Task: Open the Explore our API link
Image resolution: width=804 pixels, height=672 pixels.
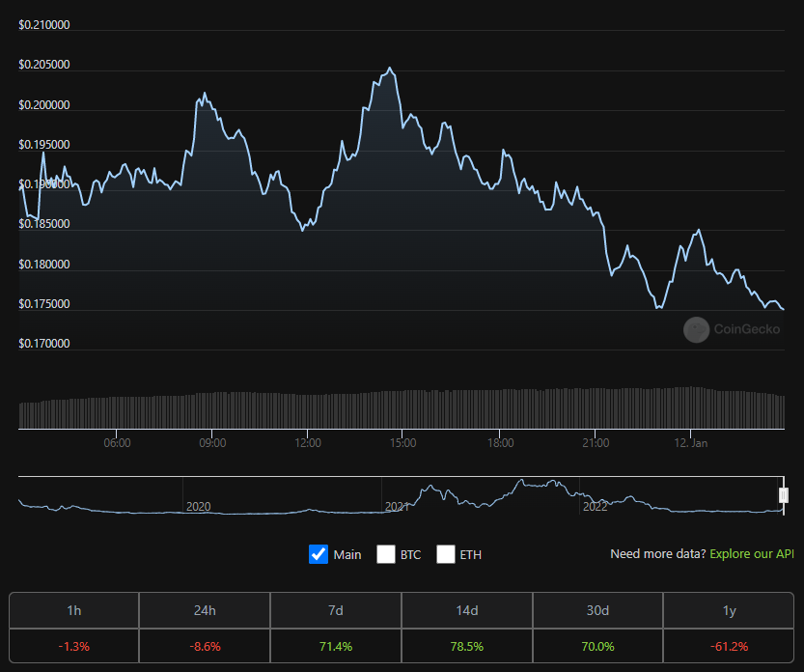Action: click(x=752, y=554)
